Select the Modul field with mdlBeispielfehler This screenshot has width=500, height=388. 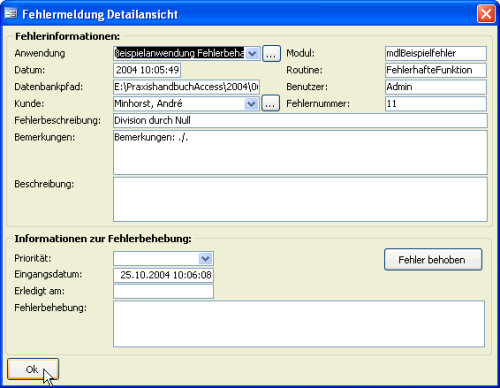click(436, 53)
